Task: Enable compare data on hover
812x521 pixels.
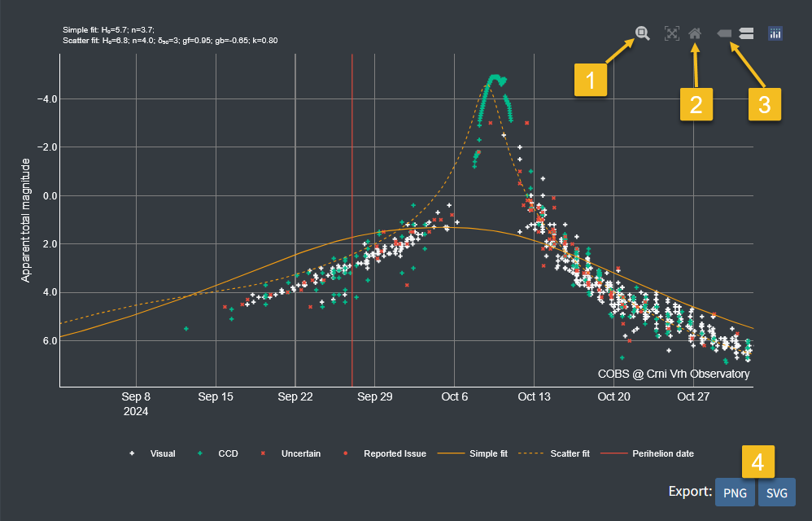Action: pos(747,33)
